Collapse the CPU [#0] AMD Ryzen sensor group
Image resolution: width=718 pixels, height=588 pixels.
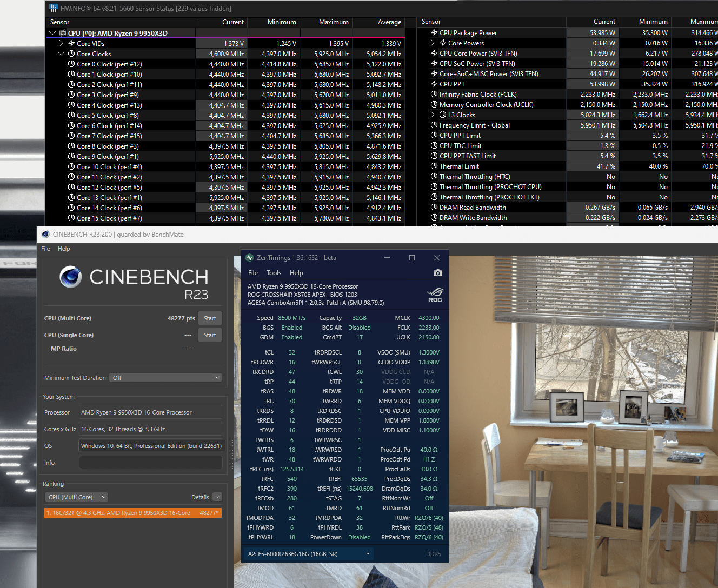coord(52,33)
